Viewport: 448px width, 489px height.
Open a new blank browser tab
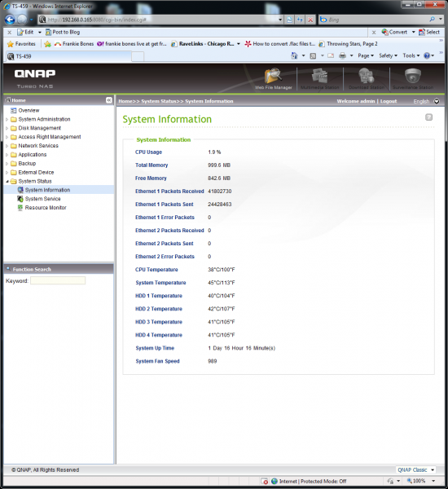pos(138,57)
